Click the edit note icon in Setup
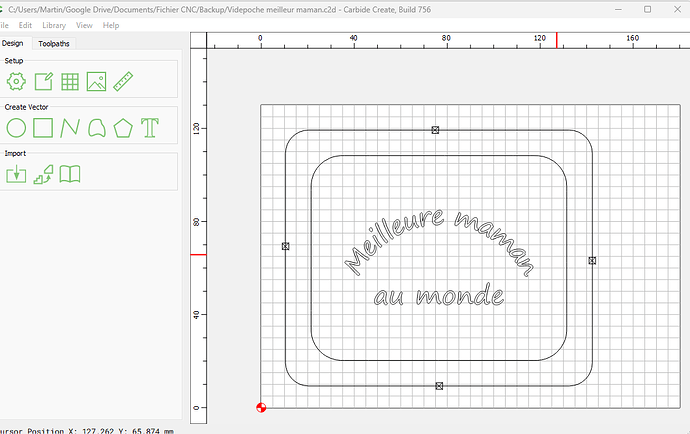The height and width of the screenshot is (434, 690). click(x=44, y=81)
